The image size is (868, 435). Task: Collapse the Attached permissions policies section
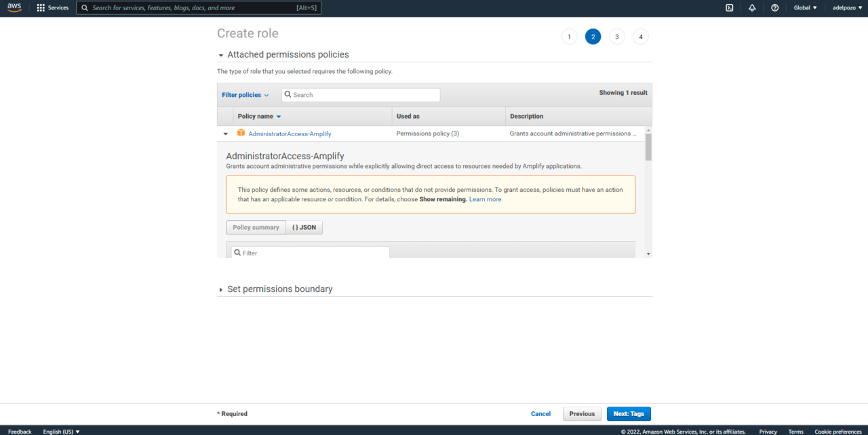pyautogui.click(x=221, y=55)
